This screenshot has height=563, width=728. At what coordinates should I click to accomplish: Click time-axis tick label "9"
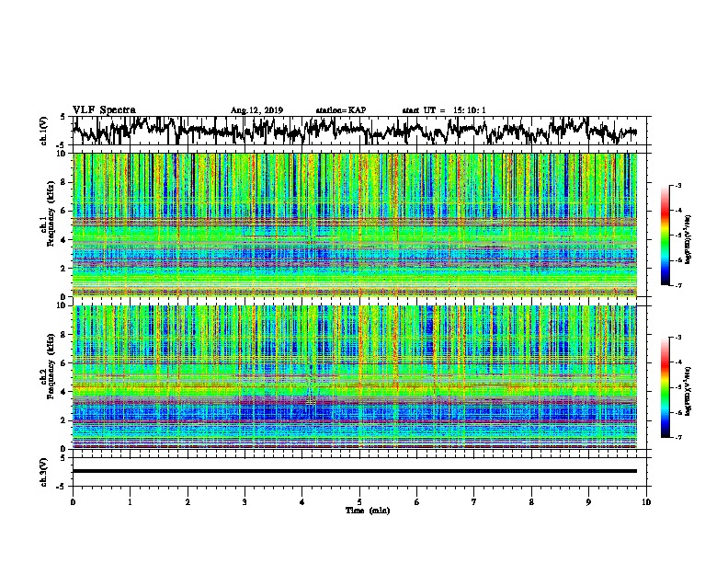(x=588, y=502)
